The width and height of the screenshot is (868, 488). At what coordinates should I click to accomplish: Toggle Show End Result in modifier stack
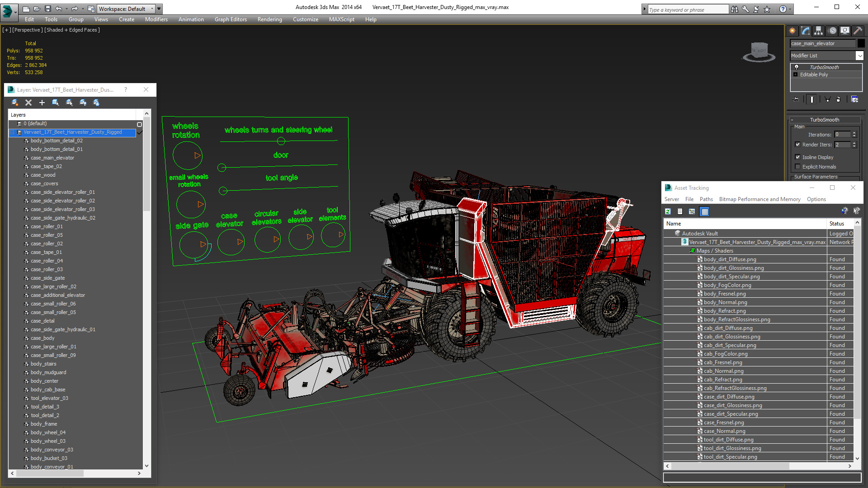(812, 99)
